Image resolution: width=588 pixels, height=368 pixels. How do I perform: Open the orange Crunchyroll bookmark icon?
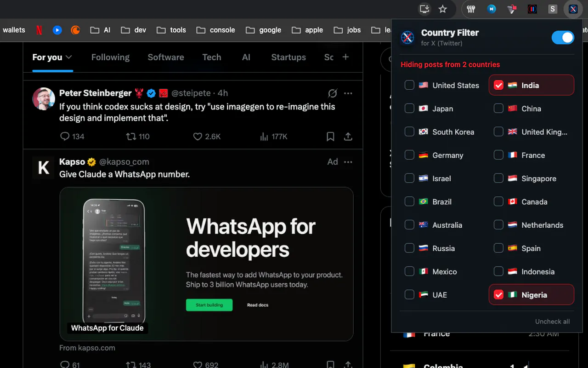coord(76,30)
